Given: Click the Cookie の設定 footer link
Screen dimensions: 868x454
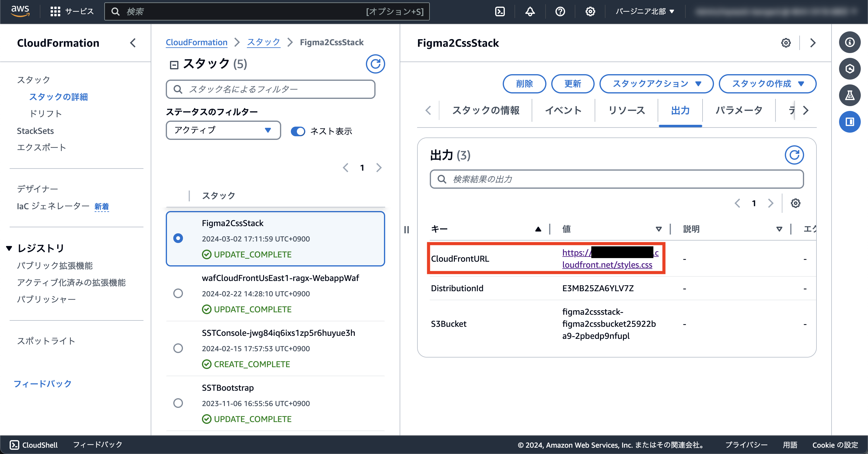Looking at the screenshot, I should [x=835, y=445].
